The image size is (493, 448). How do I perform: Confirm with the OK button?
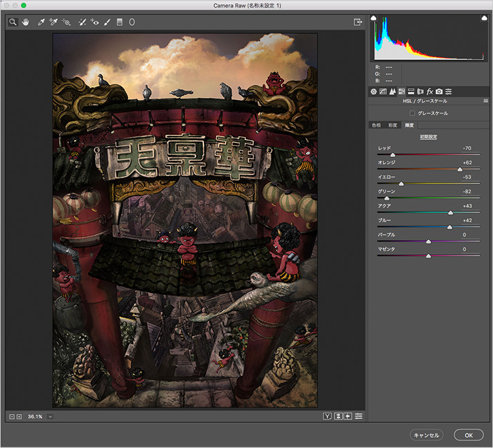(469, 435)
